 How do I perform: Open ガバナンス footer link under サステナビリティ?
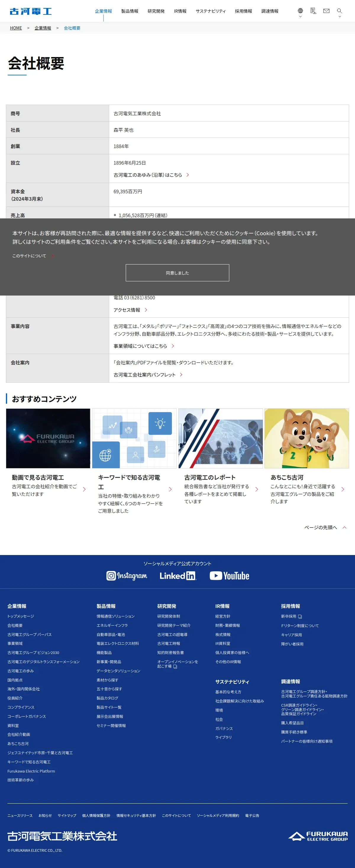[x=224, y=729]
